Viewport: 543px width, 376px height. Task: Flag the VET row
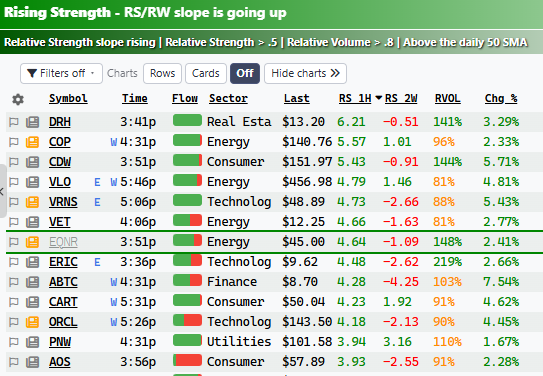[14, 222]
